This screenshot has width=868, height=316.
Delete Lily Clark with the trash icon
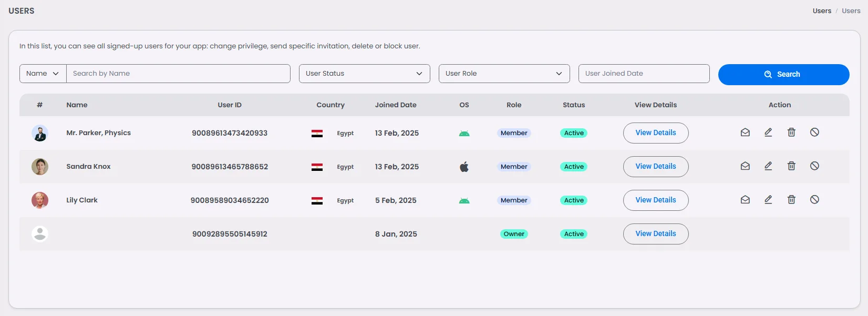(x=791, y=200)
